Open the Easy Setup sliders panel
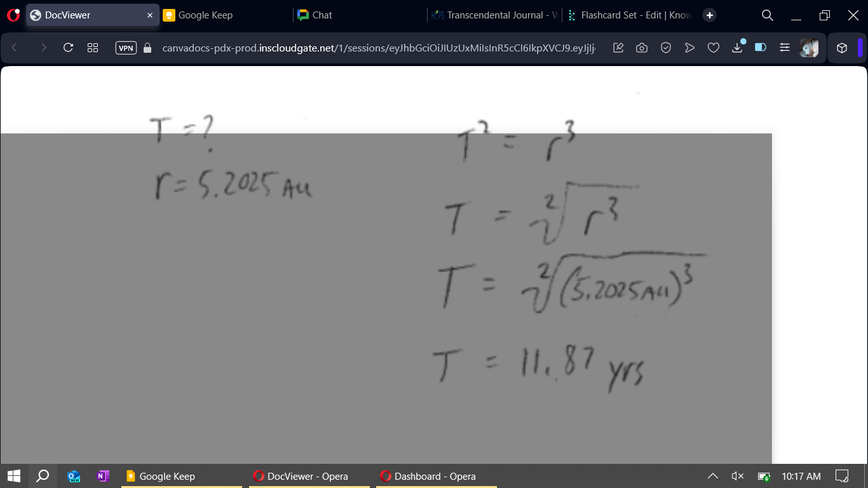This screenshot has height=488, width=868. tap(785, 48)
